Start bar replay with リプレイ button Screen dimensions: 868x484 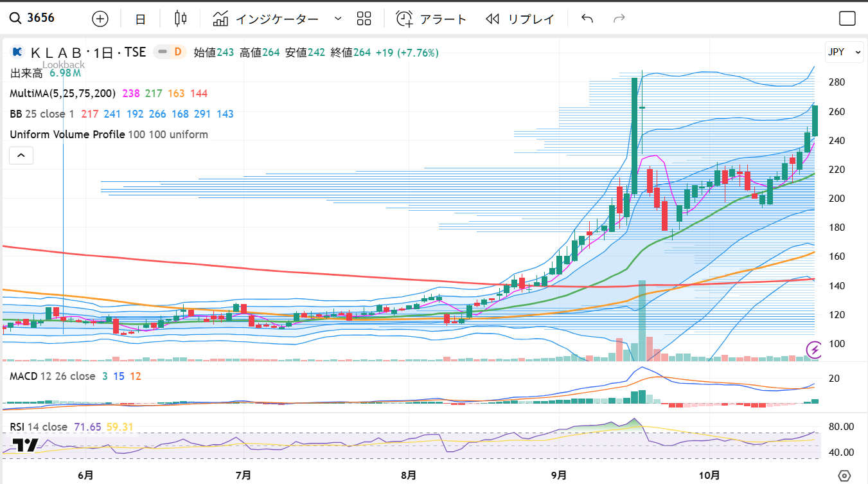pos(520,19)
